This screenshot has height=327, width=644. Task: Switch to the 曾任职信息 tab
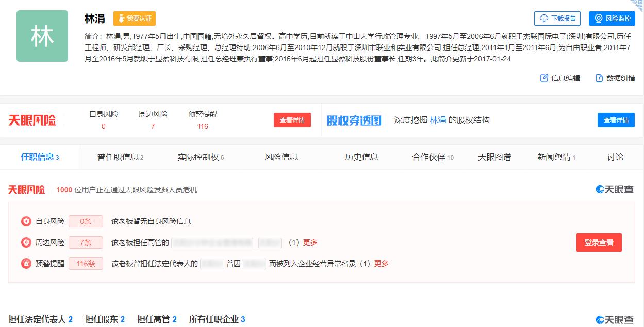[120, 157]
